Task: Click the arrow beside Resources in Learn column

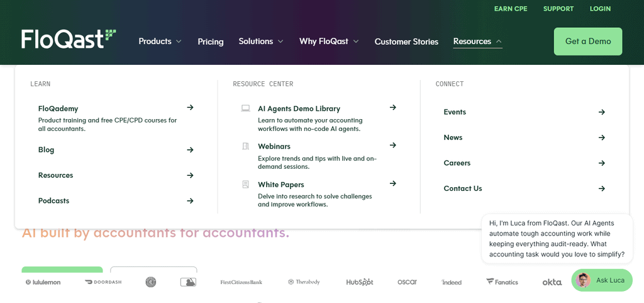Action: [x=190, y=175]
